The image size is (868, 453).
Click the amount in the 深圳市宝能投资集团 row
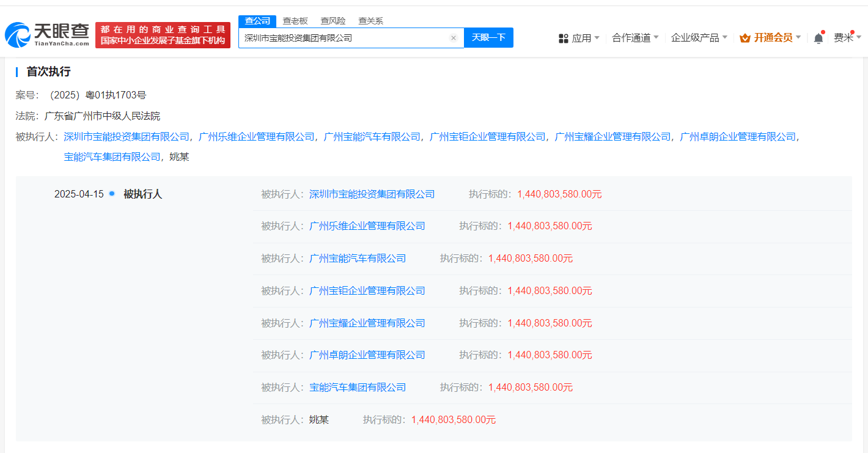pyautogui.click(x=559, y=194)
